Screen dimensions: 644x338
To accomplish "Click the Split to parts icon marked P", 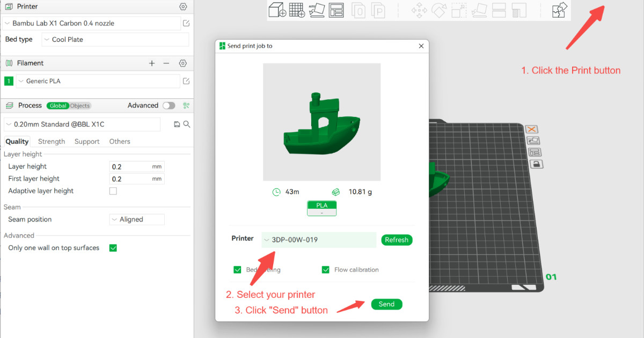I will pyautogui.click(x=379, y=10).
